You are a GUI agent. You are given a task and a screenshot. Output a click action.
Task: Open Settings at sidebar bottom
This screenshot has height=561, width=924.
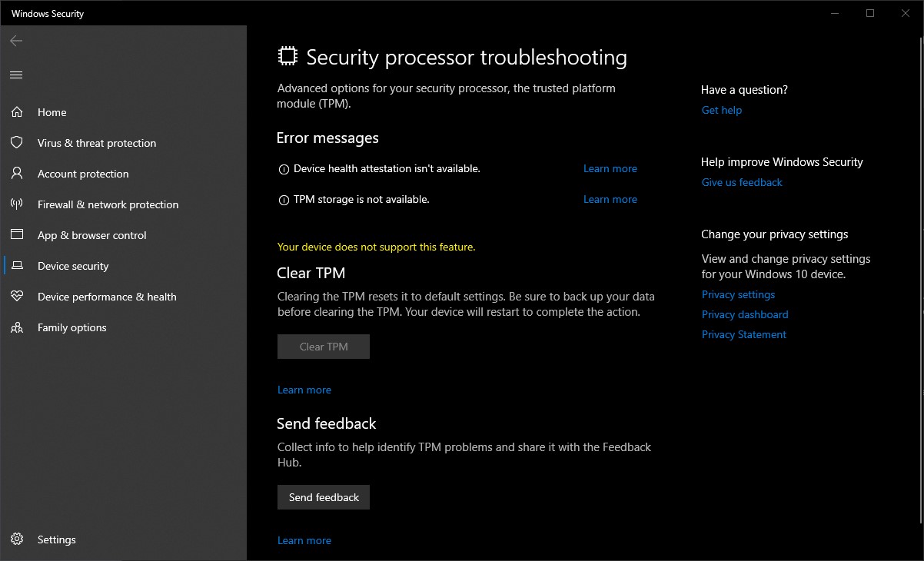pyautogui.click(x=123, y=539)
